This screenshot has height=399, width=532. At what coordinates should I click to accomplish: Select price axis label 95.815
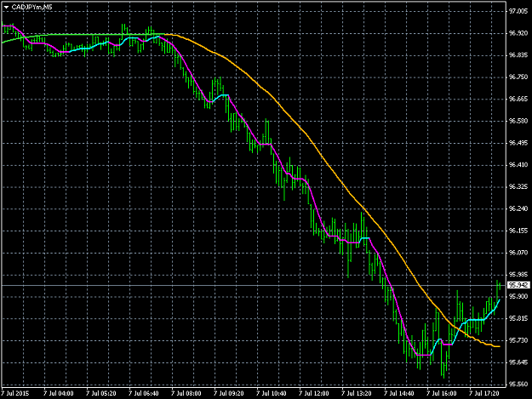tap(518, 318)
